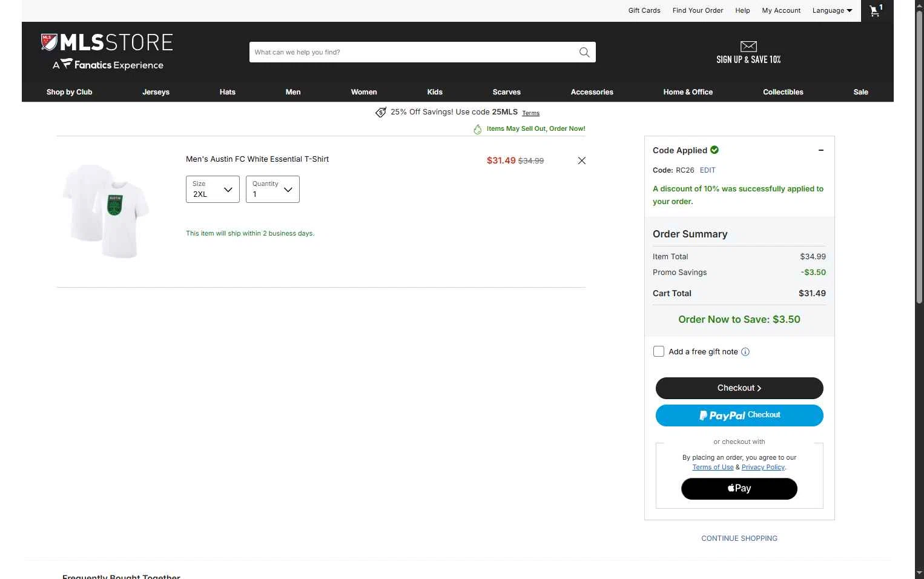Click the ships within 2 business days note
The width and height of the screenshot is (924, 579).
tap(250, 233)
